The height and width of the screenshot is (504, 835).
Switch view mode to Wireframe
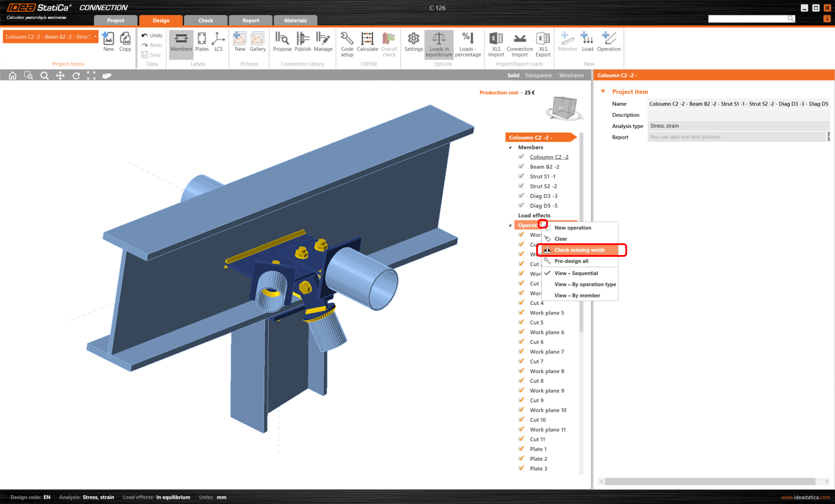click(x=571, y=76)
